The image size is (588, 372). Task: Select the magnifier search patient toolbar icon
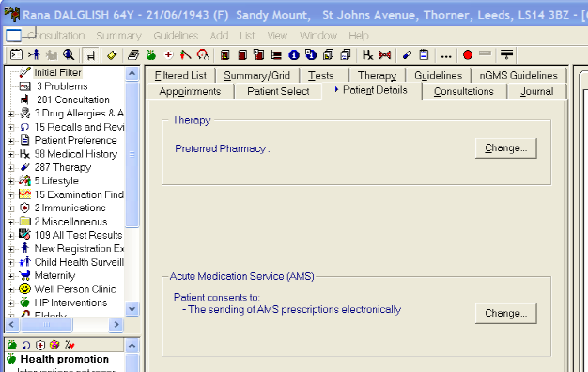(x=69, y=55)
